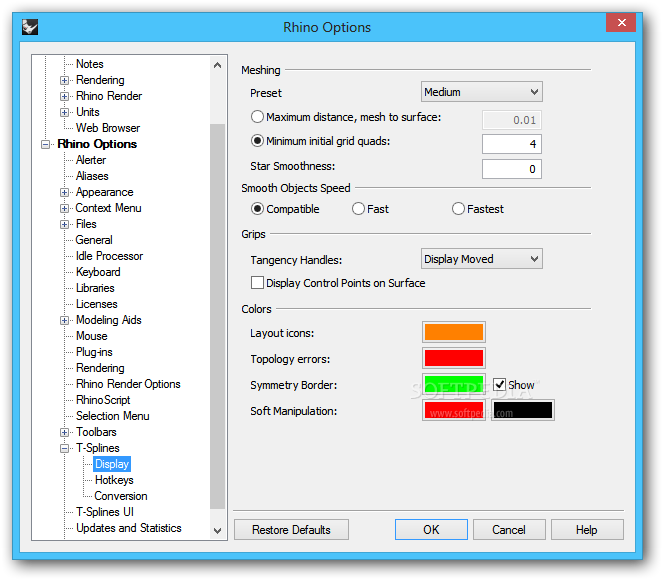Screen dimensions: 663x580
Task: Change the Symmetry Border green swatch
Action: pyautogui.click(x=454, y=384)
